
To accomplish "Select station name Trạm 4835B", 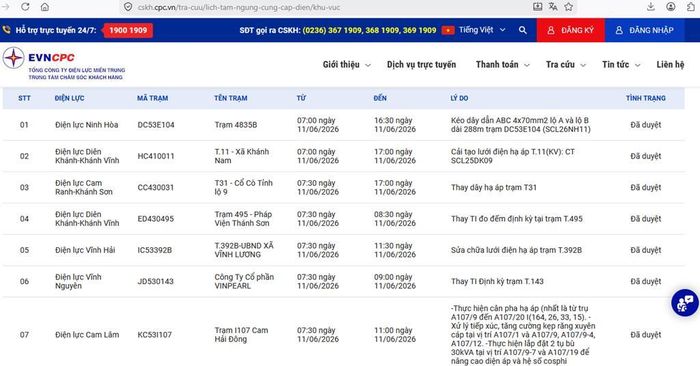I will pyautogui.click(x=236, y=125).
